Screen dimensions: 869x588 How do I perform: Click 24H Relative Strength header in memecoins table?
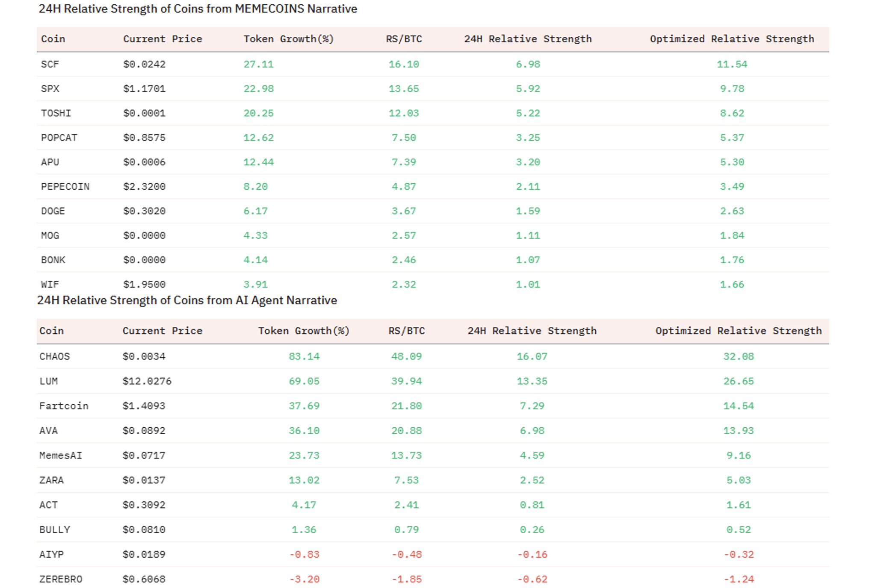coord(528,39)
